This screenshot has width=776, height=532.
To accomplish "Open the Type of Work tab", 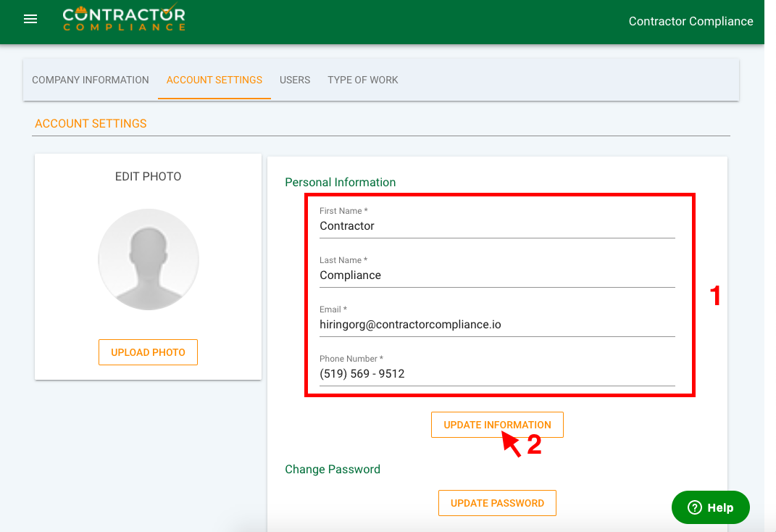I will coord(362,80).
